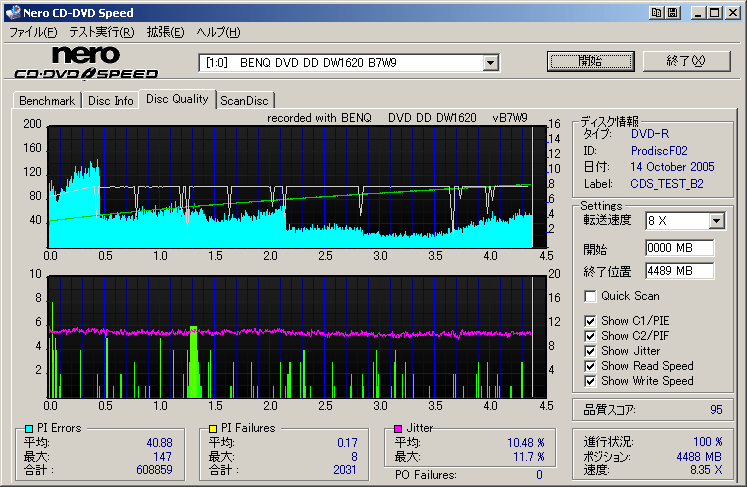
Task: Disable Show Jitter checkbox
Action: (590, 351)
